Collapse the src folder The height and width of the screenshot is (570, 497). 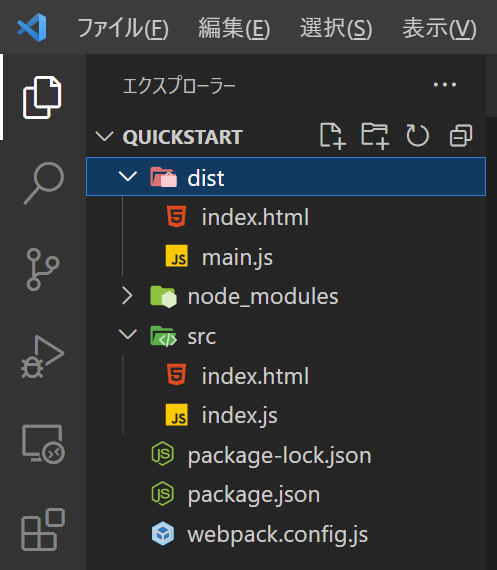coord(128,334)
